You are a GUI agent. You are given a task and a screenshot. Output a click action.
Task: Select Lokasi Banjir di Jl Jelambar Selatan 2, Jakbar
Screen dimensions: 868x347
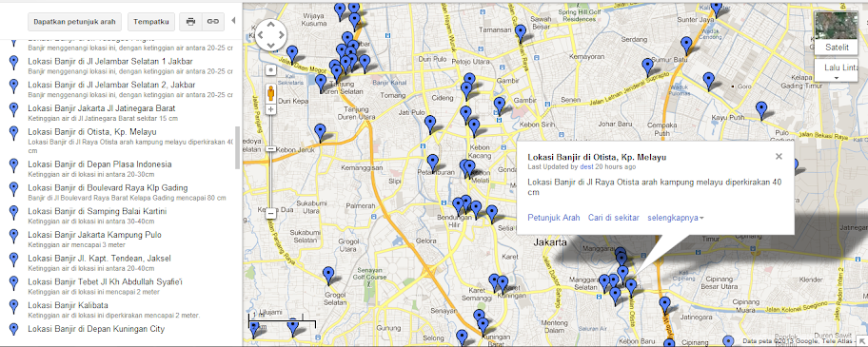point(111,85)
